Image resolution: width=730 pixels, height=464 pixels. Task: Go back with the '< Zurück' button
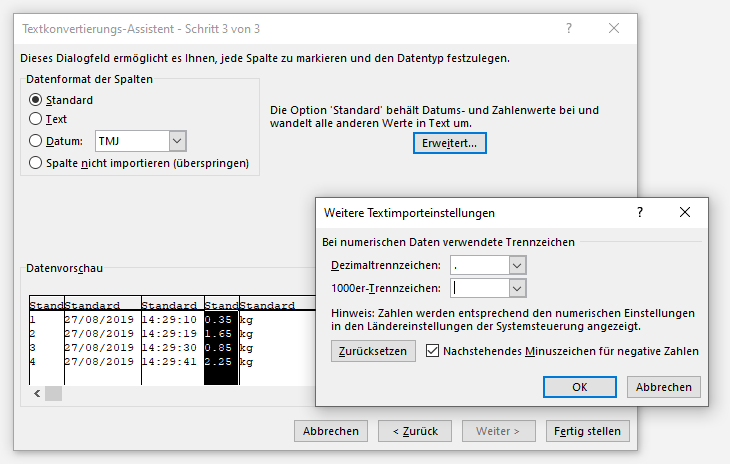click(415, 431)
